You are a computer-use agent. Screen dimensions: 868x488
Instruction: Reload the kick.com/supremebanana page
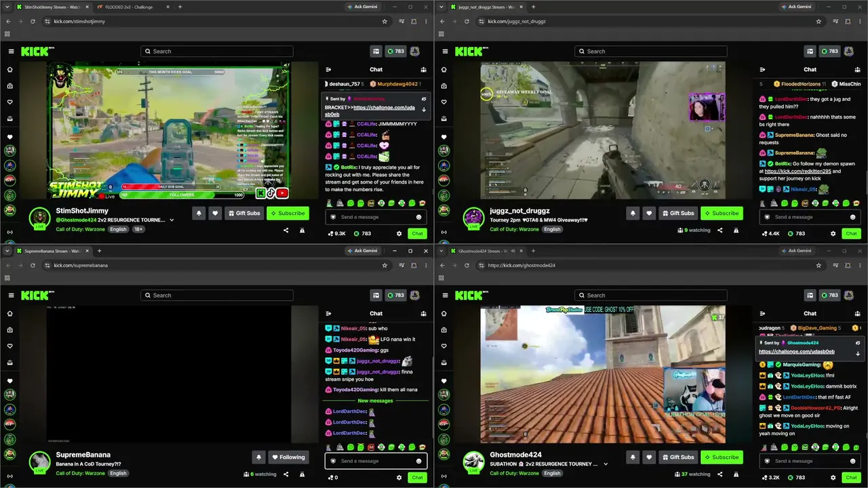tap(33, 265)
